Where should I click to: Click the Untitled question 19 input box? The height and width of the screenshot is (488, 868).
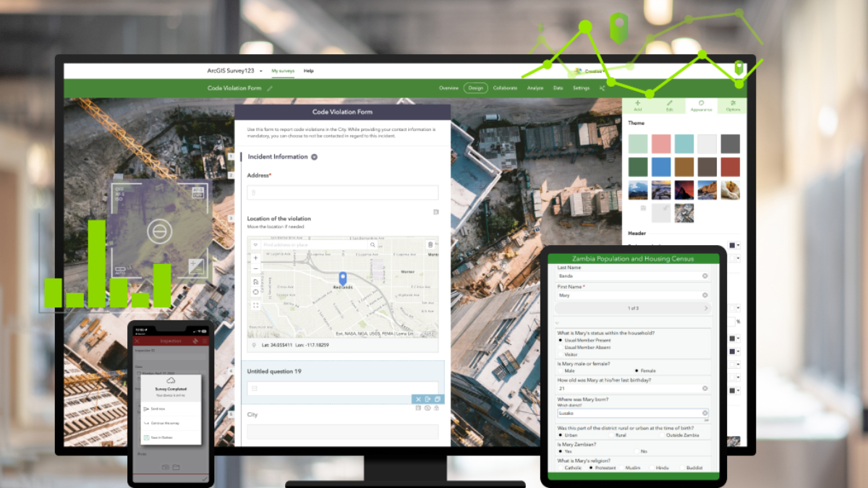[x=343, y=388]
